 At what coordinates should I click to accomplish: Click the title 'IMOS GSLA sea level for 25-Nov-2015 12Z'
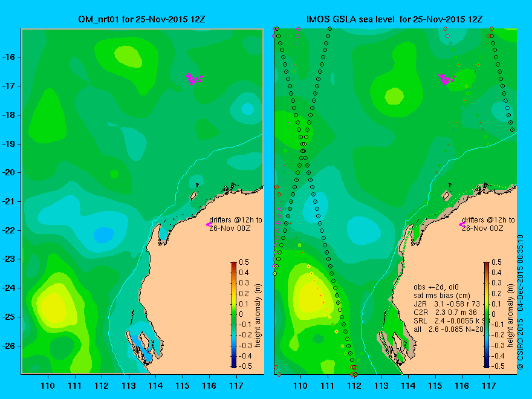394,19
